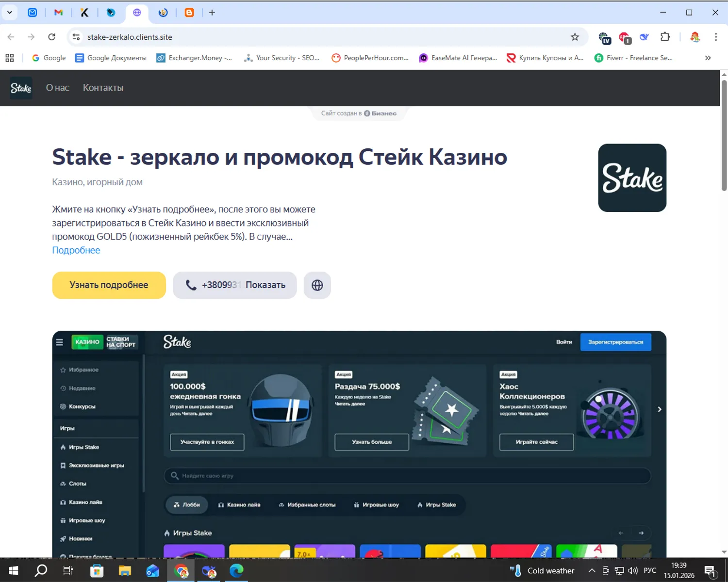Bookmark this page with the star icon
The width and height of the screenshot is (728, 582).
coord(575,37)
